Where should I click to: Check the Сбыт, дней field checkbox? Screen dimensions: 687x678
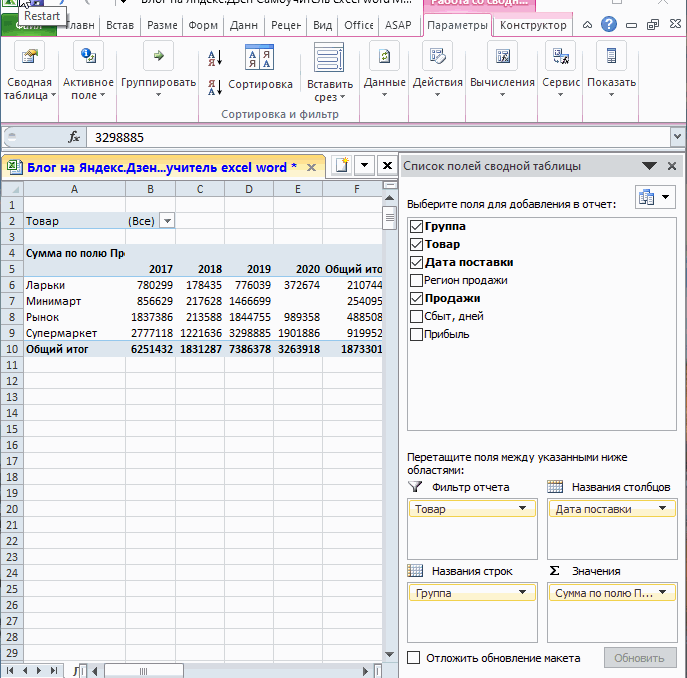tap(416, 316)
